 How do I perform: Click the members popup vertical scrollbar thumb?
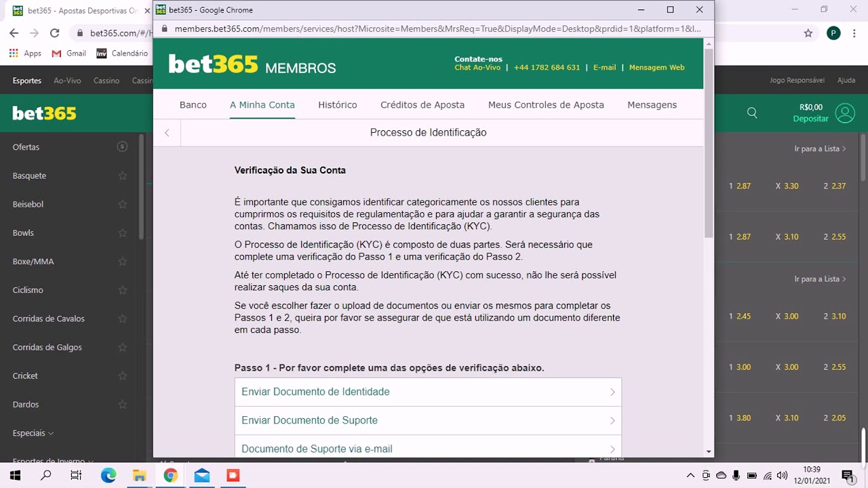[709, 142]
